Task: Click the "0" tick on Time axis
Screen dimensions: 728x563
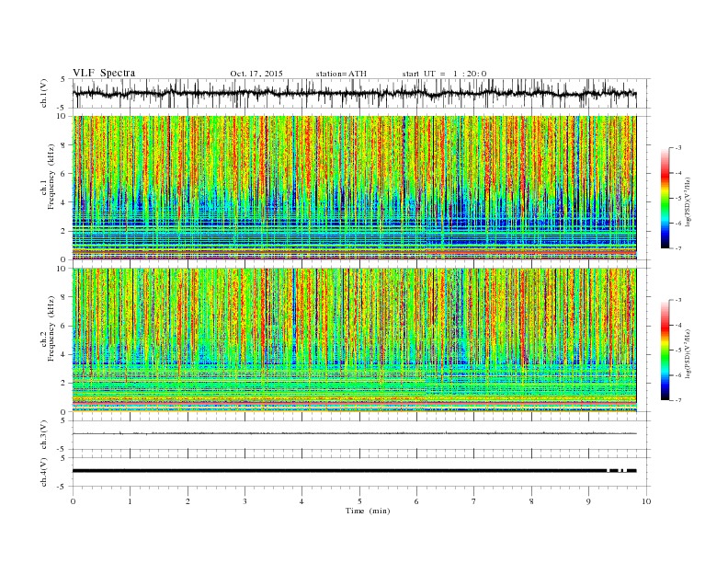Action: (73, 501)
